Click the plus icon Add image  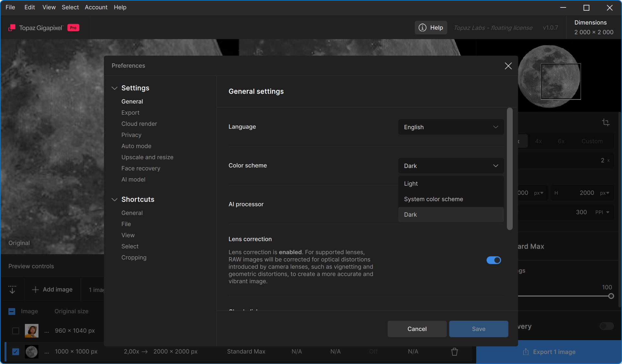pos(35,289)
